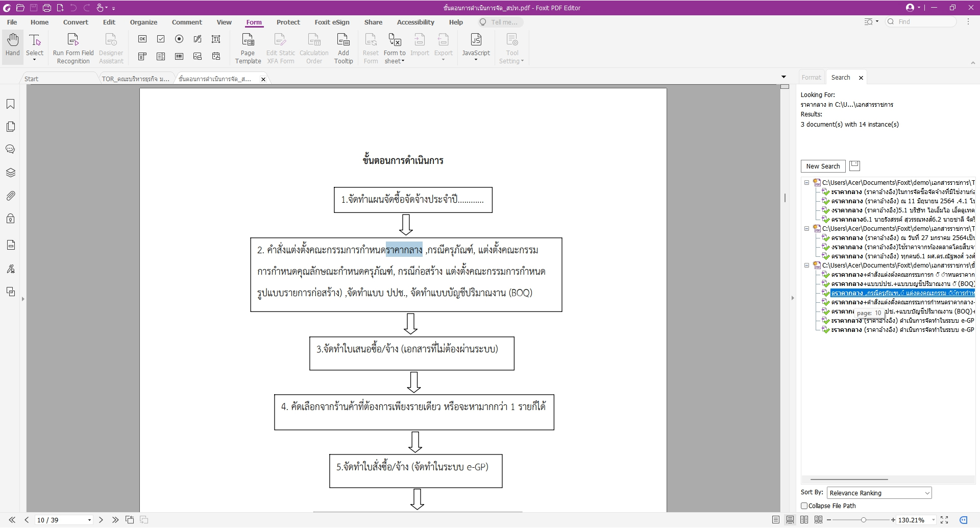Select the Image field tool
Screen dimensions: 980x528
pos(198,56)
